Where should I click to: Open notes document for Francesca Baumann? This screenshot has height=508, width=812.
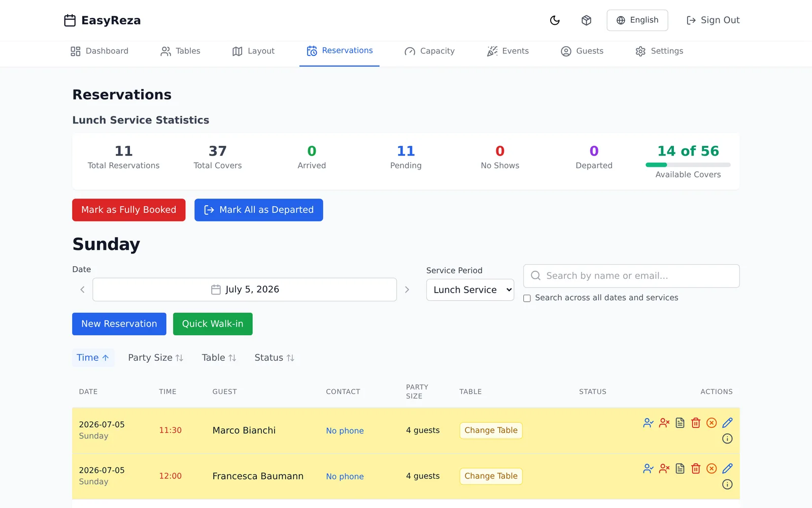pyautogui.click(x=680, y=468)
